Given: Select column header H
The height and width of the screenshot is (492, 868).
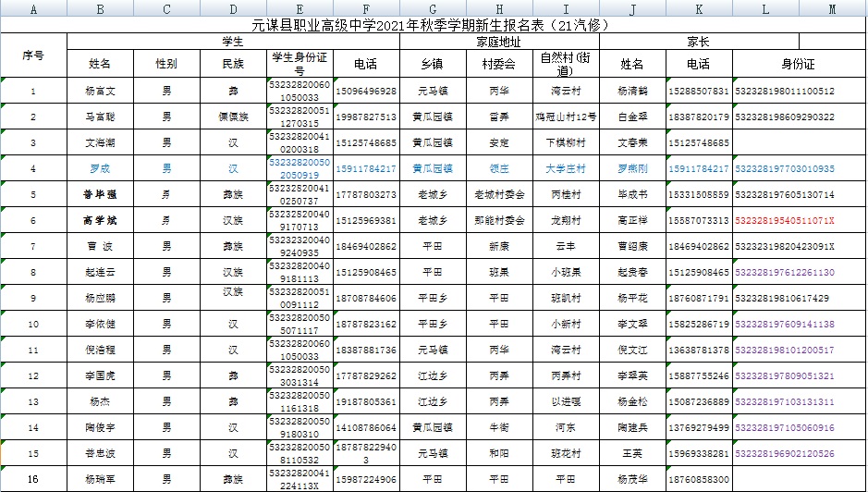Looking at the screenshot, I should [499, 9].
